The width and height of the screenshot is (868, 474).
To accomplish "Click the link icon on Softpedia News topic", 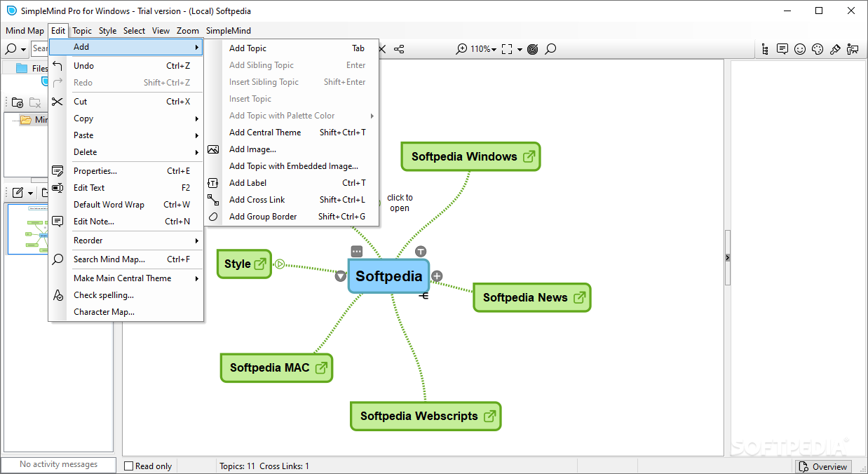I will pyautogui.click(x=580, y=297).
